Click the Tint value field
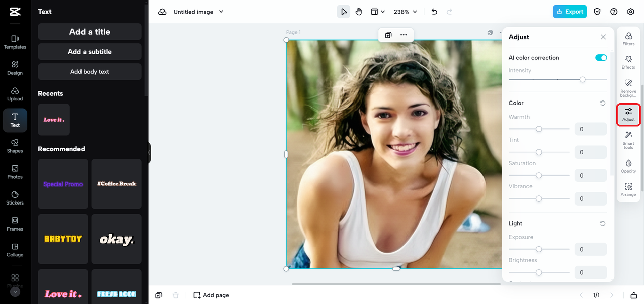644x304 pixels. pos(591,152)
